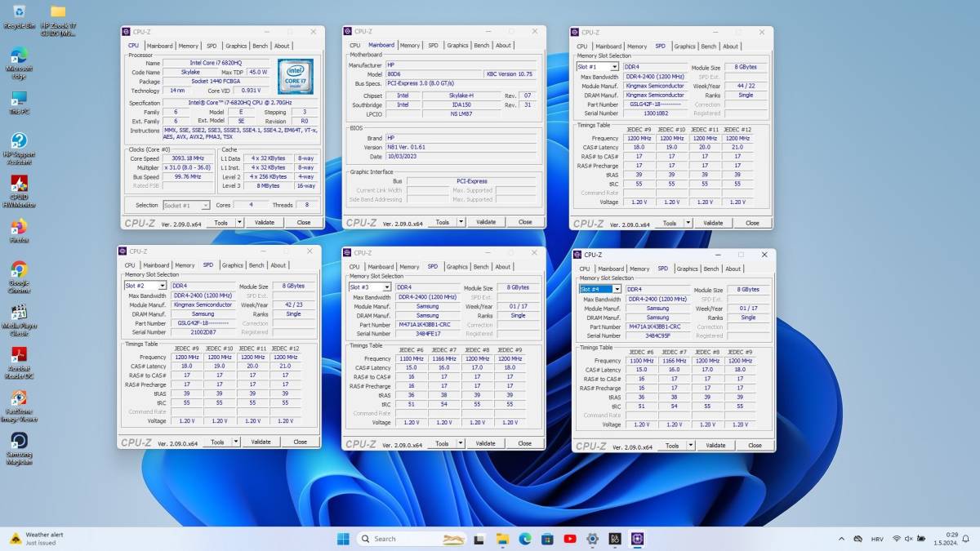
Task: Open File Explorer from the taskbar
Action: 503,539
